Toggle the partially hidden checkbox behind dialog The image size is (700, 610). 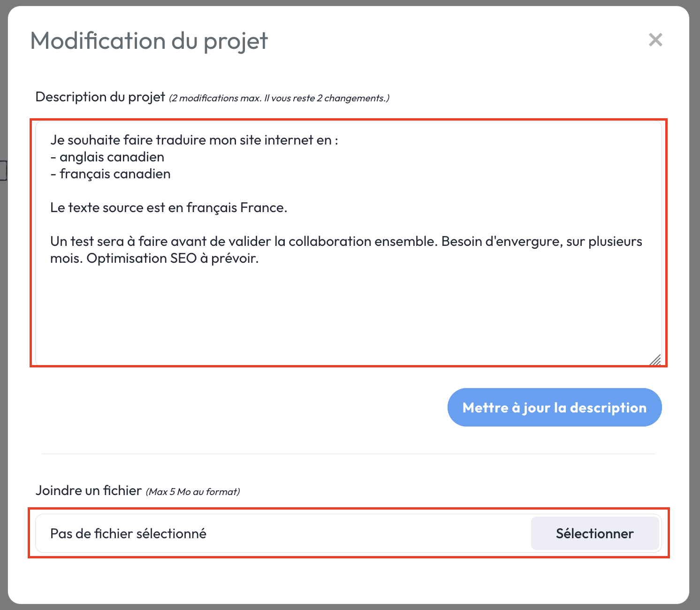click(x=3, y=171)
